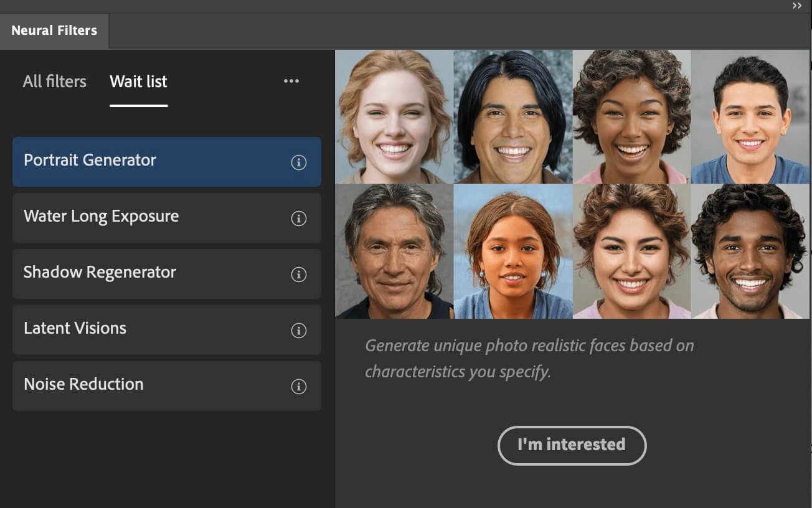Image resolution: width=812 pixels, height=508 pixels.
Task: Click info icon beside Water Long Exposure
Action: (x=299, y=219)
